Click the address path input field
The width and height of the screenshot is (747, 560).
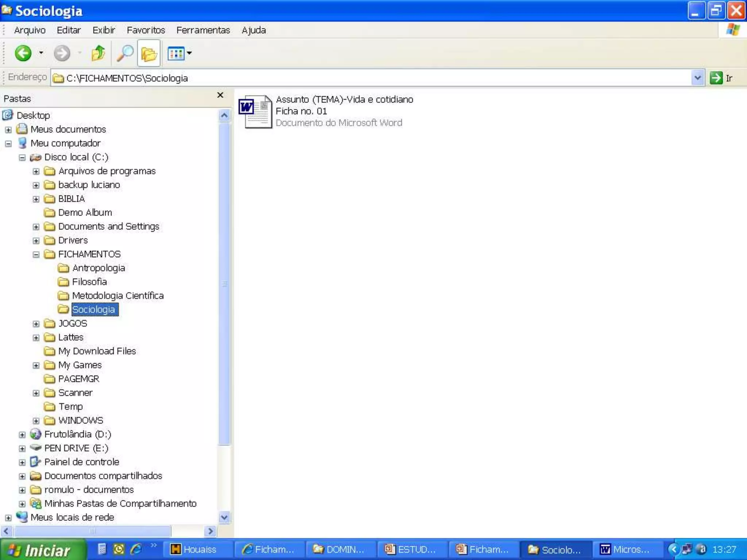pyautogui.click(x=365, y=78)
